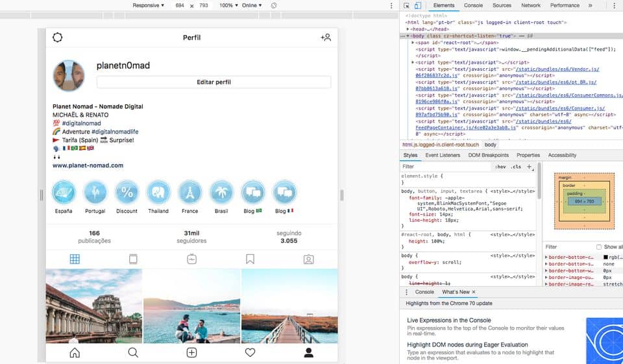
Task: Create new post with plus icon
Action: coord(191,352)
